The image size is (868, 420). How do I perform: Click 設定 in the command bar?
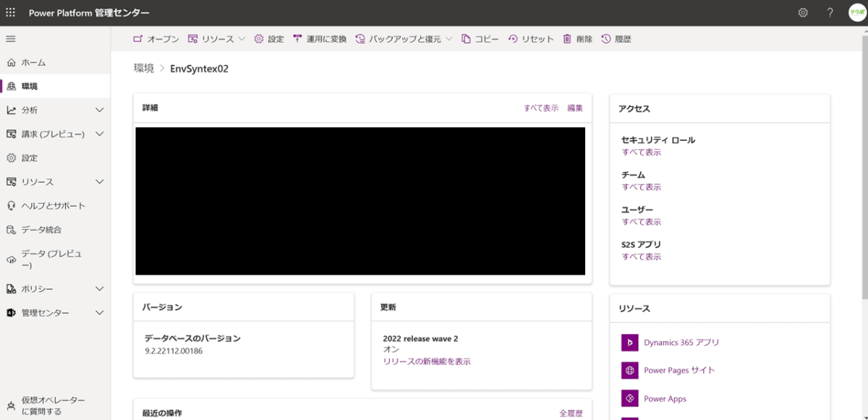click(268, 39)
